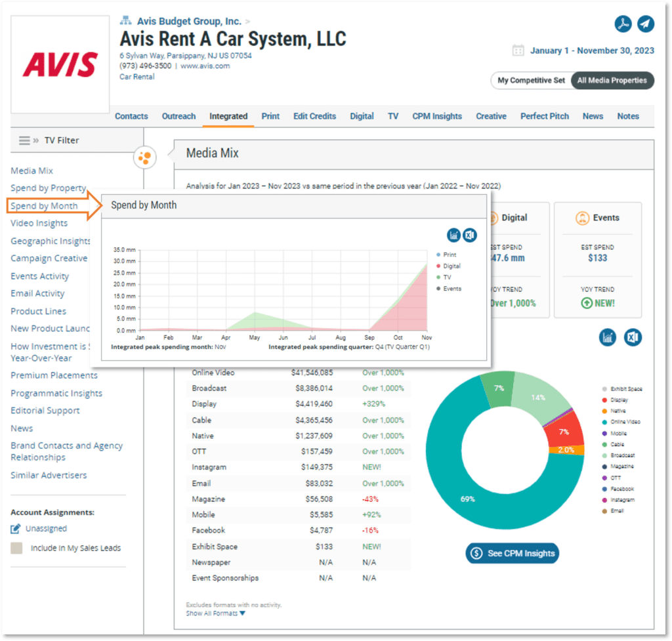Open the Contacts tab

[131, 116]
